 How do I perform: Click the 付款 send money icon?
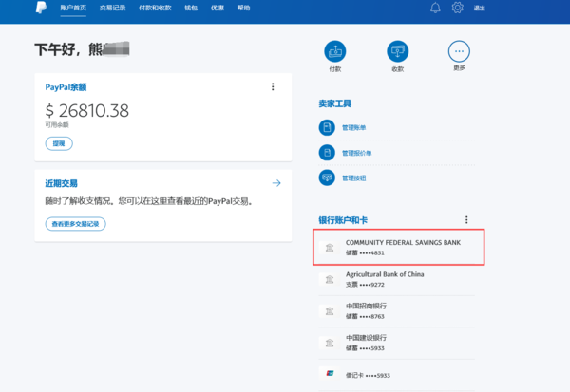click(334, 51)
